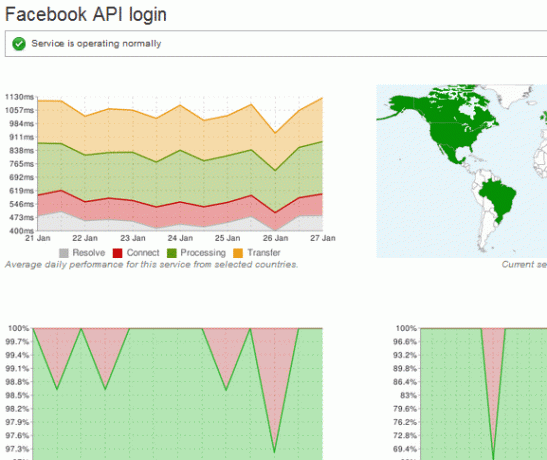Screen dimensions: 547x460
Task: Click the 99.4% axis label
Action: 17,355
